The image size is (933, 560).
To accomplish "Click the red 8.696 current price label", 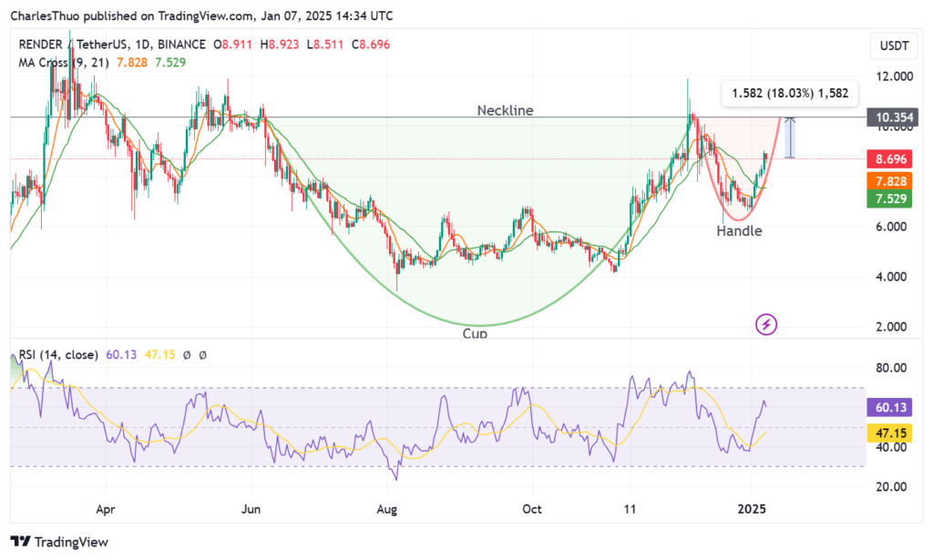I will coord(889,159).
